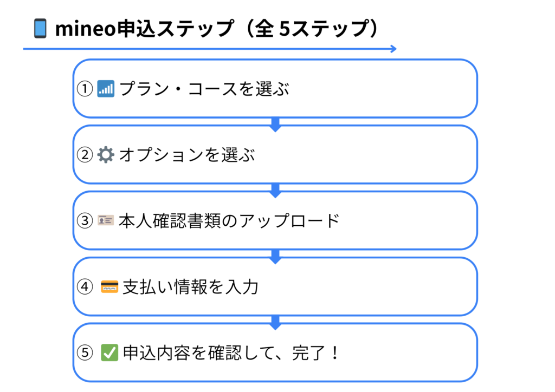Click the signal bars icon in step 1
Viewport: 555px width, 392px height.
106,89
